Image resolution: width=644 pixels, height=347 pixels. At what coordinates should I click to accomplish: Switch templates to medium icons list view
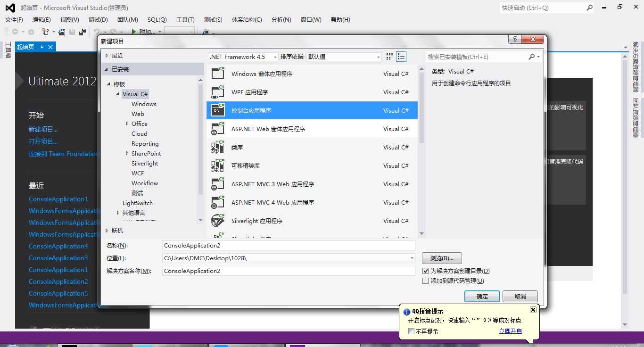(401, 57)
